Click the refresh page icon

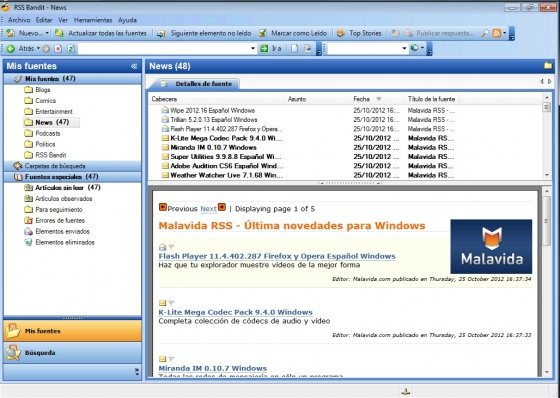click(71, 49)
